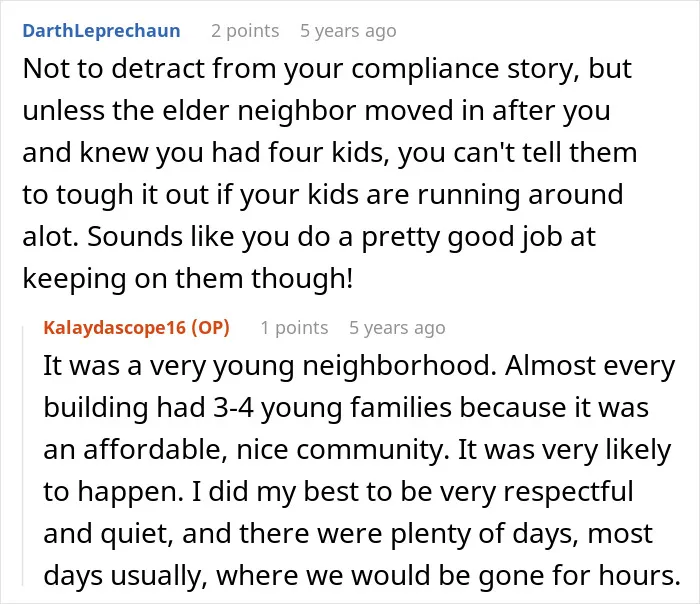Click the "1 points" score on OP's reply
The width and height of the screenshot is (700, 604).
tap(294, 328)
